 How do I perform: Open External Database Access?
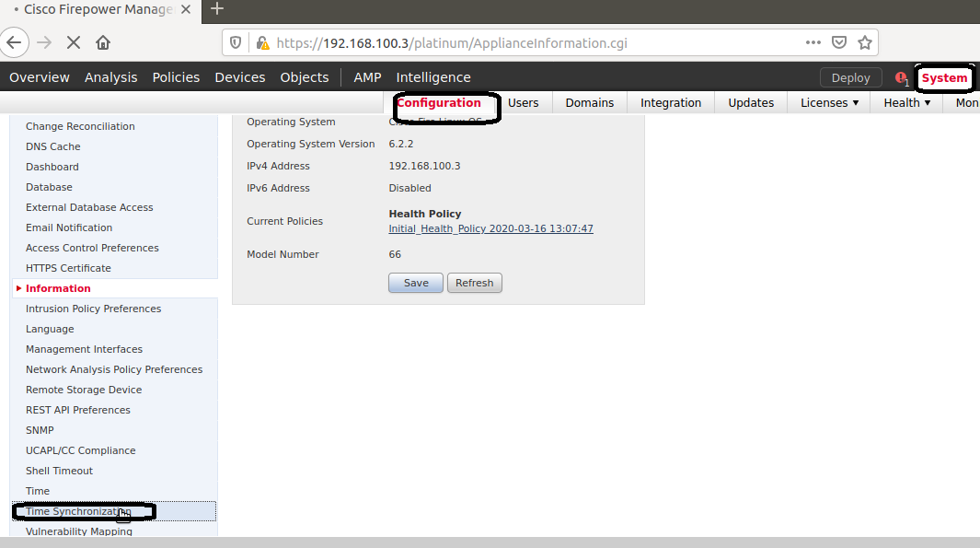click(x=89, y=207)
